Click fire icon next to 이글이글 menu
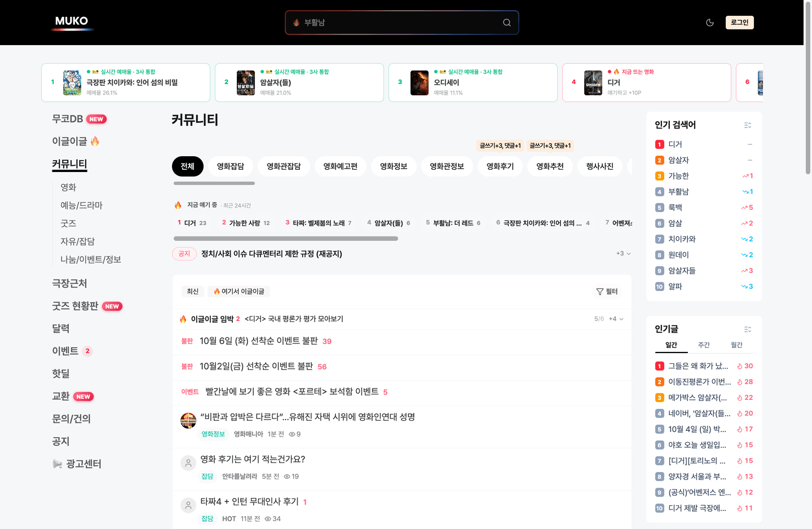This screenshot has width=812, height=529. point(95,141)
